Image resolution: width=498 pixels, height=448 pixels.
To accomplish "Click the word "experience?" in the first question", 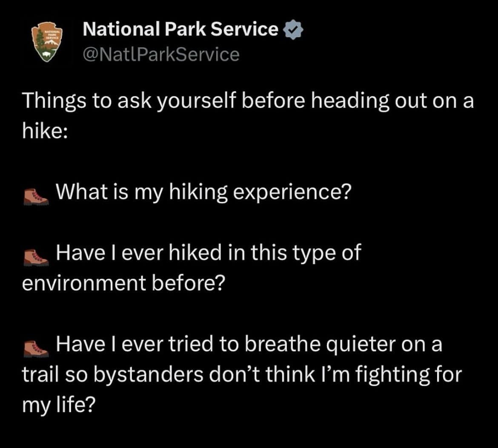I will tap(292, 192).
